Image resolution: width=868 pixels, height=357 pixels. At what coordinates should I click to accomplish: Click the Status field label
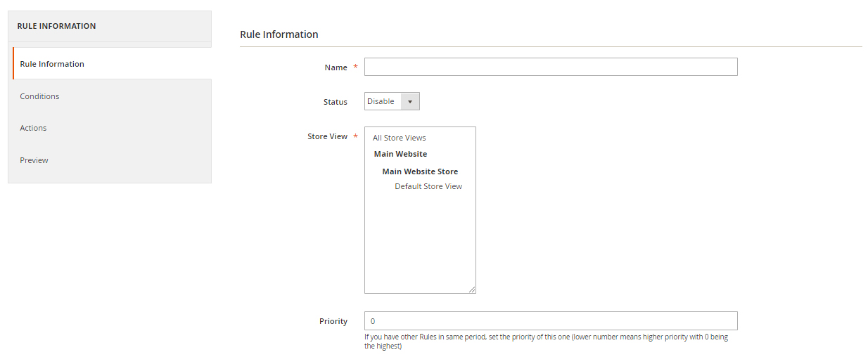(x=335, y=102)
